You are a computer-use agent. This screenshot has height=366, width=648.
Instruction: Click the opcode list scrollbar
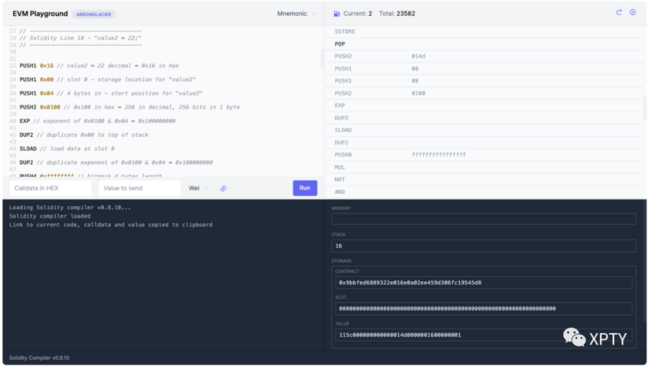tap(644, 107)
